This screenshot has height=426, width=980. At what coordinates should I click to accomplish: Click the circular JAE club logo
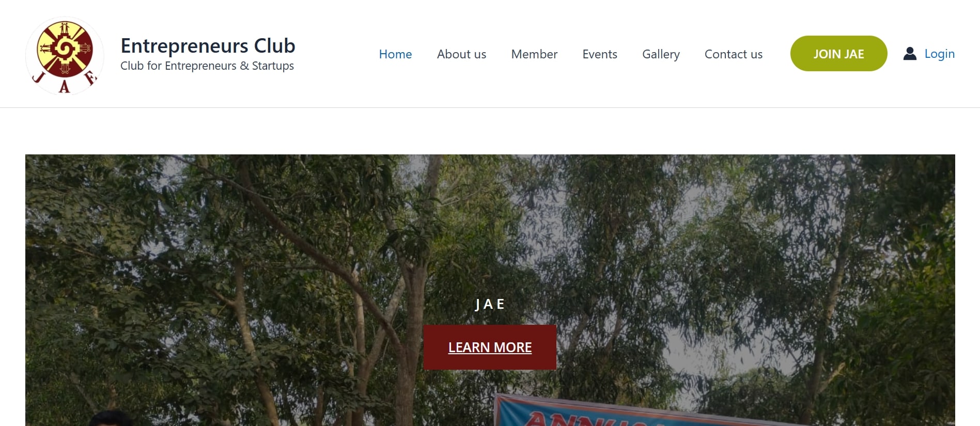(x=65, y=55)
